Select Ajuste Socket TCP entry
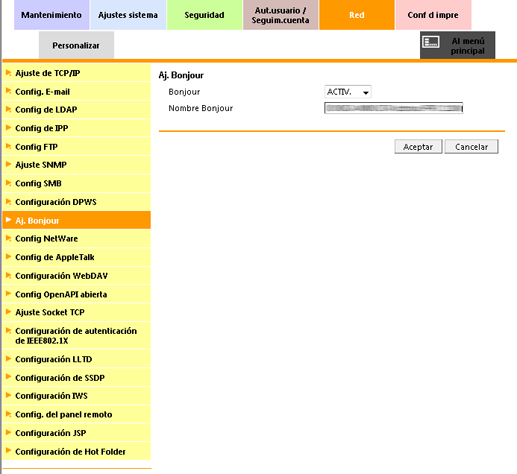 pos(76,312)
